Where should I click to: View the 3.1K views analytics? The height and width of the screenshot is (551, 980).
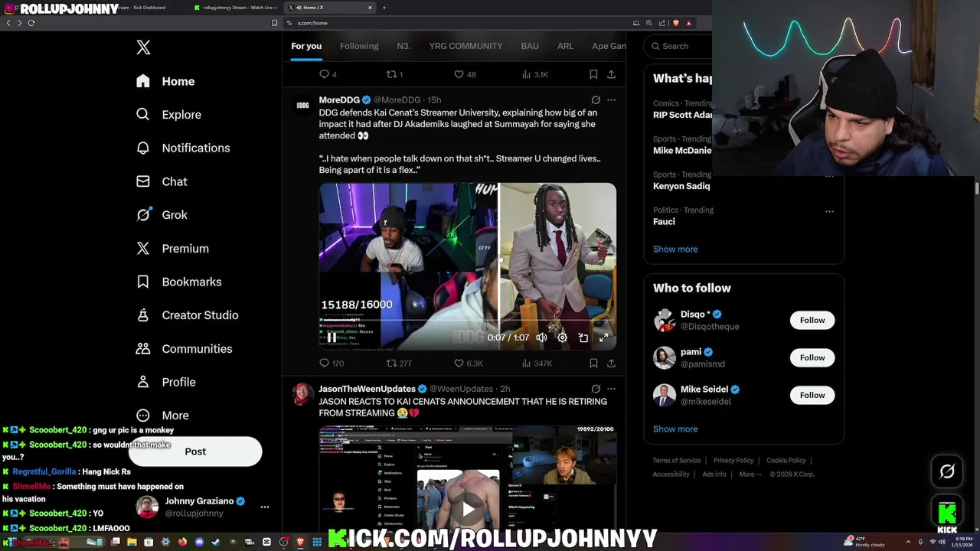(534, 74)
